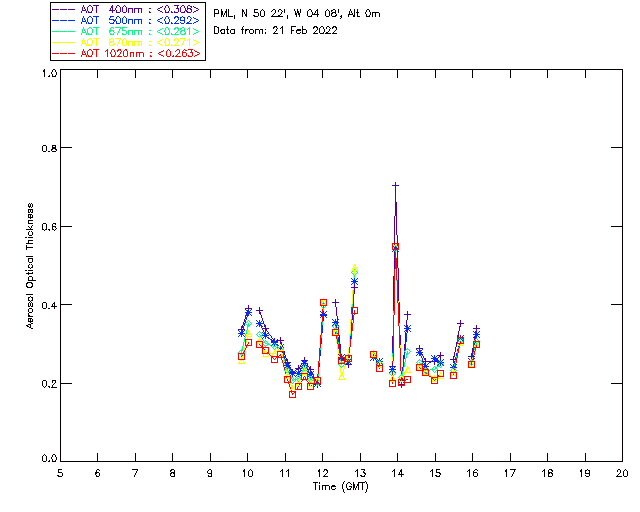640x512 pixels.
Task: Click the 'Time (GMT)' x-axis label
Action: pos(341,485)
